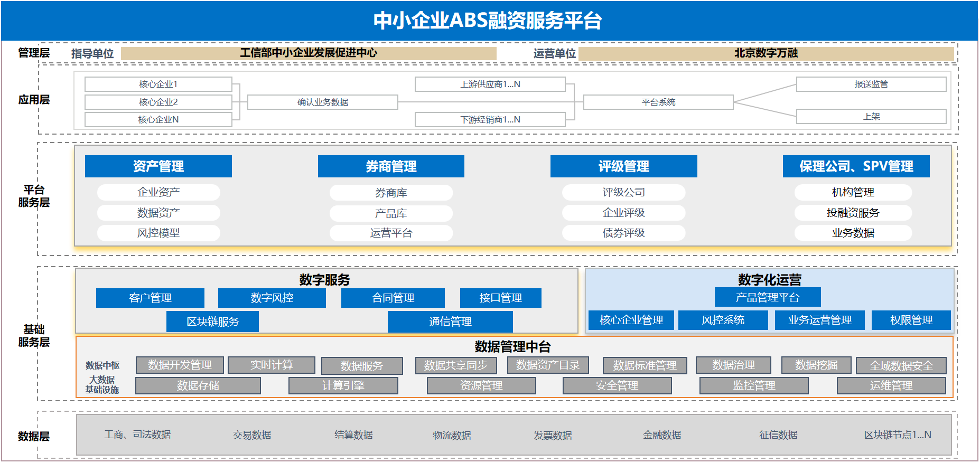980x463 pixels.
Task: Click the 券商管理 header box
Action: click(x=391, y=166)
